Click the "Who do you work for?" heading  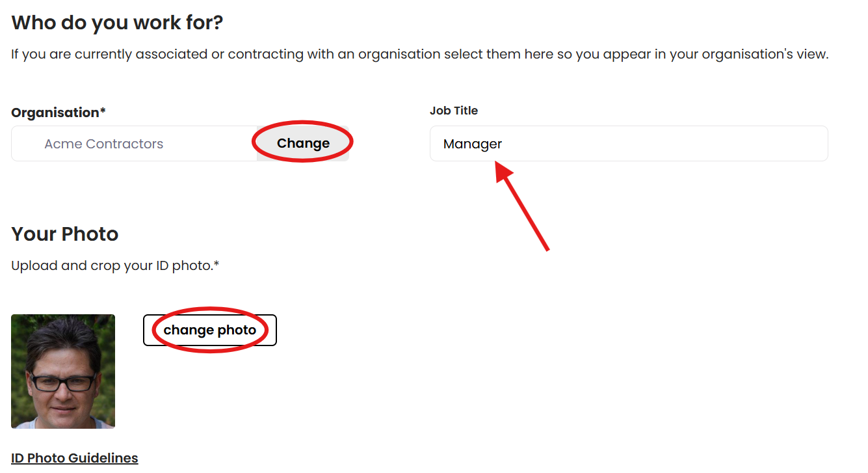coord(117,23)
